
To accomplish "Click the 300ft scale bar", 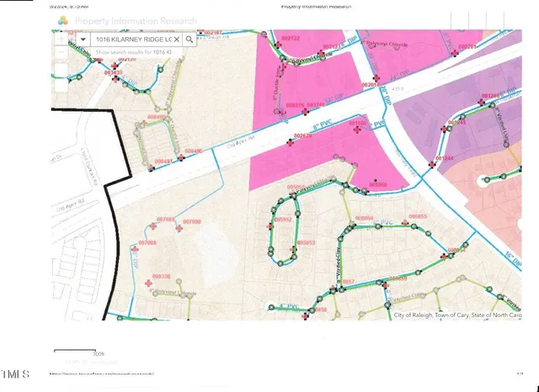I will coord(74,351).
